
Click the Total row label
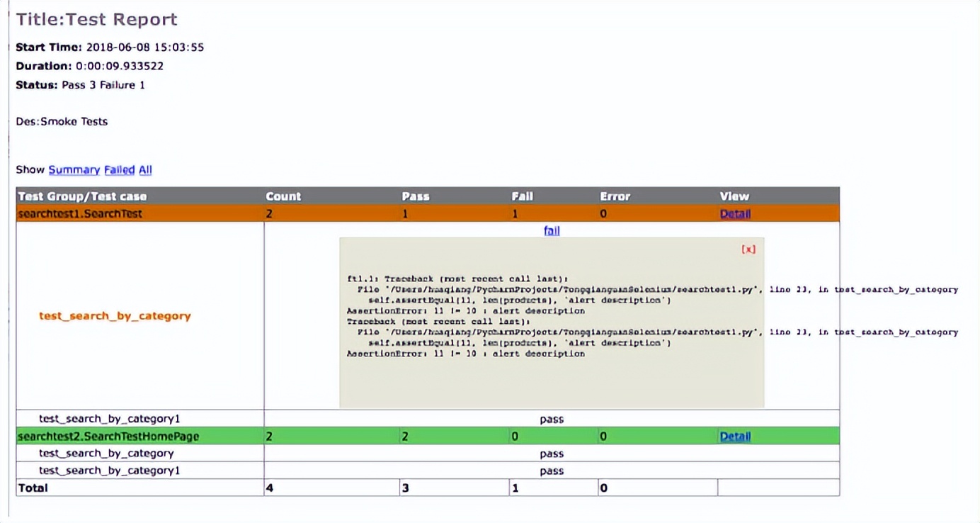coord(33,488)
